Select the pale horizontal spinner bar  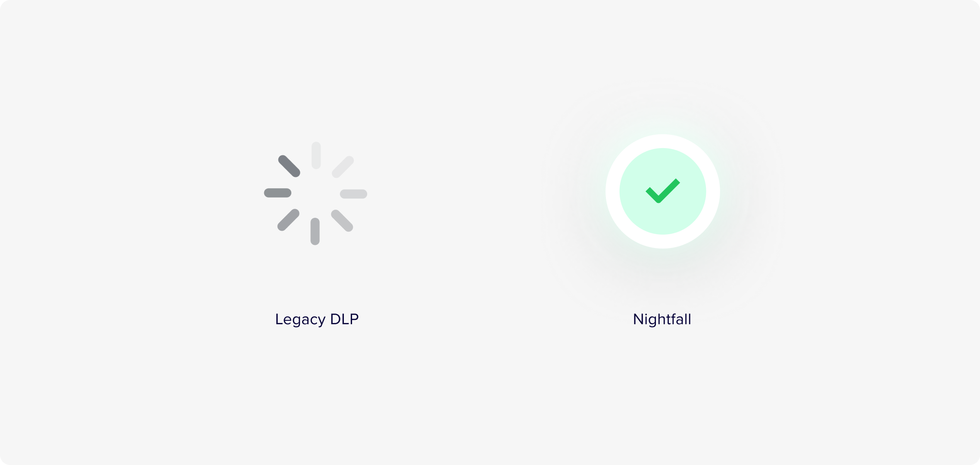coord(353,194)
